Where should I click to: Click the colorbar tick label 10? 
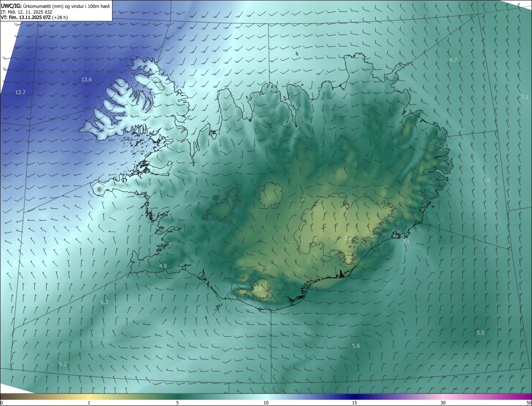click(266, 403)
